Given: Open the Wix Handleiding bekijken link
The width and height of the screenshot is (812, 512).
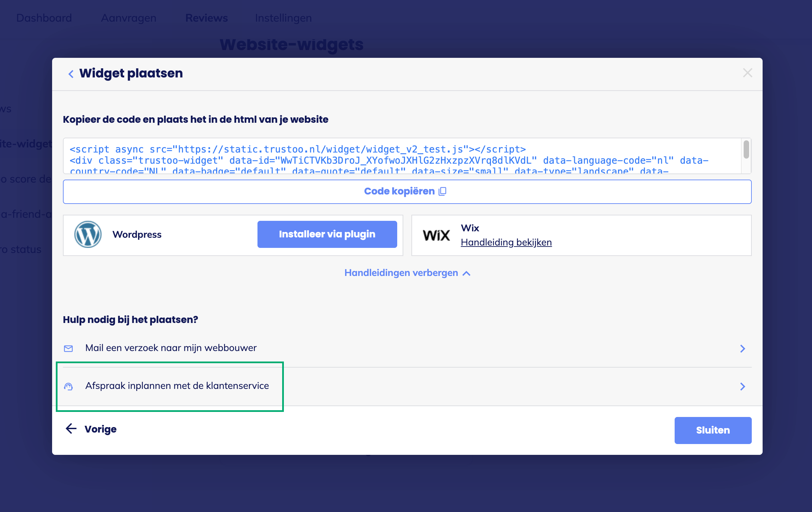Looking at the screenshot, I should (x=506, y=242).
